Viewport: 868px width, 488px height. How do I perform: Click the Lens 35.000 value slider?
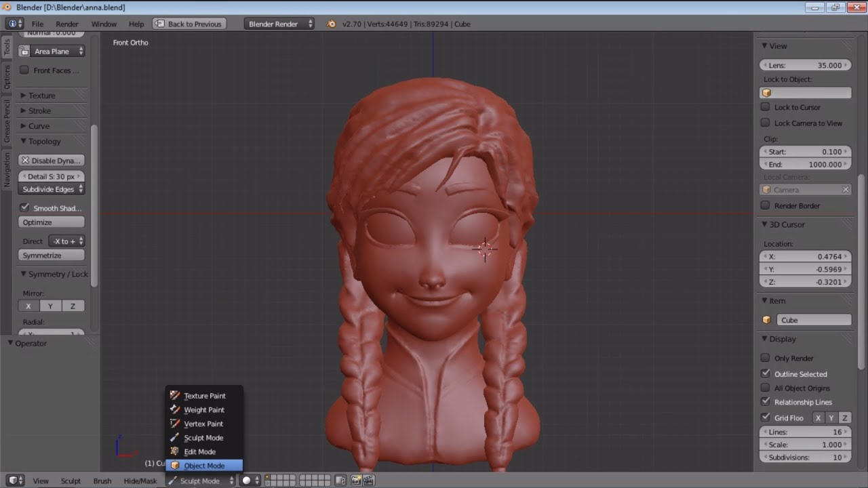pyautogui.click(x=806, y=65)
